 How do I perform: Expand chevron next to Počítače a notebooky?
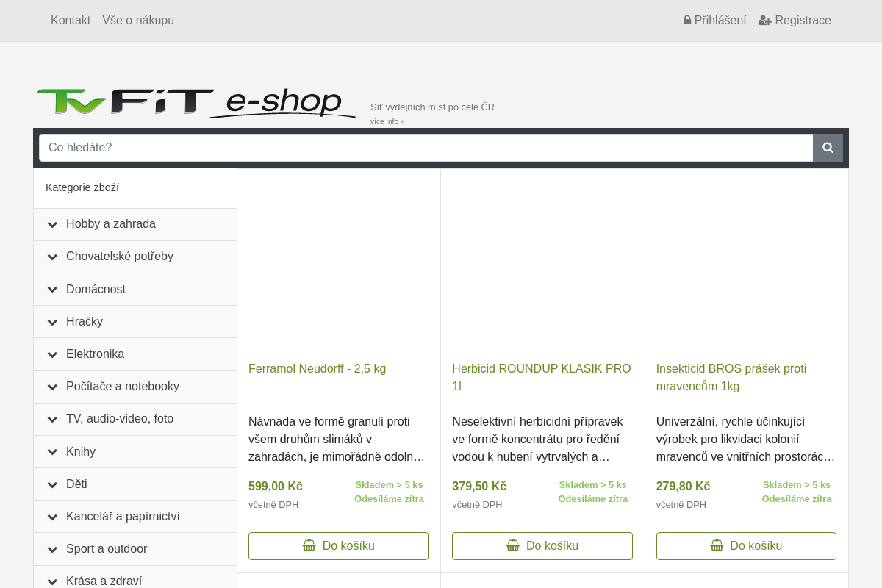click(52, 386)
